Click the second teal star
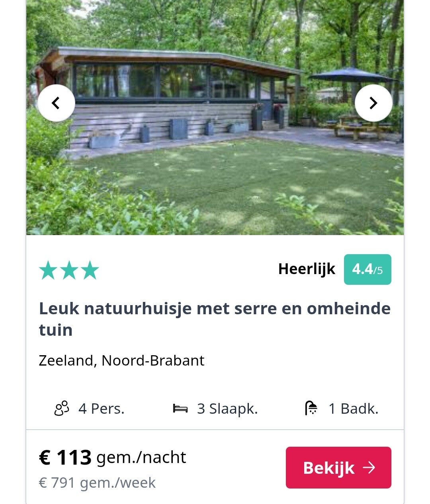Image resolution: width=430 pixels, height=504 pixels. tap(69, 270)
